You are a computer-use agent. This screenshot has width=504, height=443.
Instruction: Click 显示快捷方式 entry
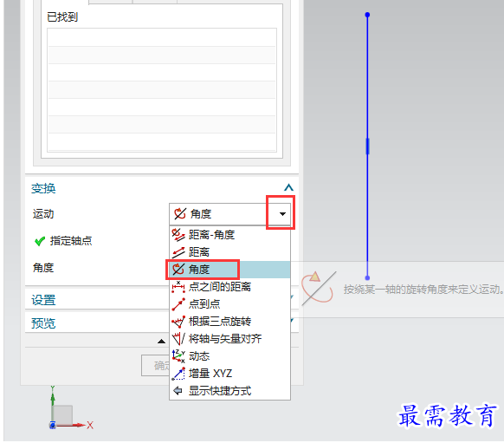(x=229, y=391)
